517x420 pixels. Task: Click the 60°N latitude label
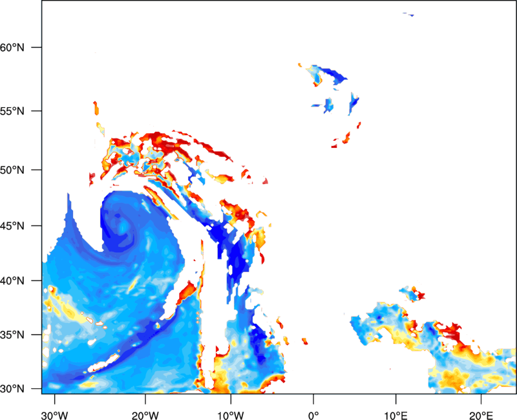12,47
